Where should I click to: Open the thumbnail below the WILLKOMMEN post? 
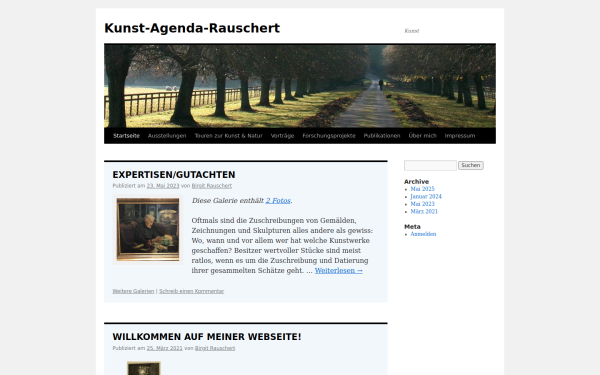point(144,368)
